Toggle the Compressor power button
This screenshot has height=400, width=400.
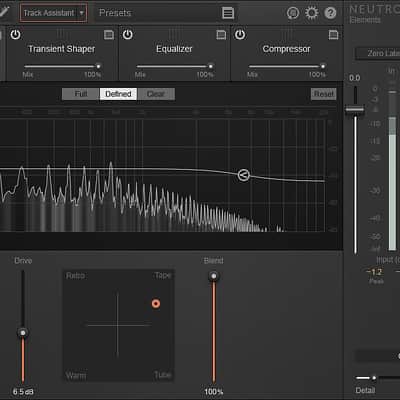click(x=240, y=34)
